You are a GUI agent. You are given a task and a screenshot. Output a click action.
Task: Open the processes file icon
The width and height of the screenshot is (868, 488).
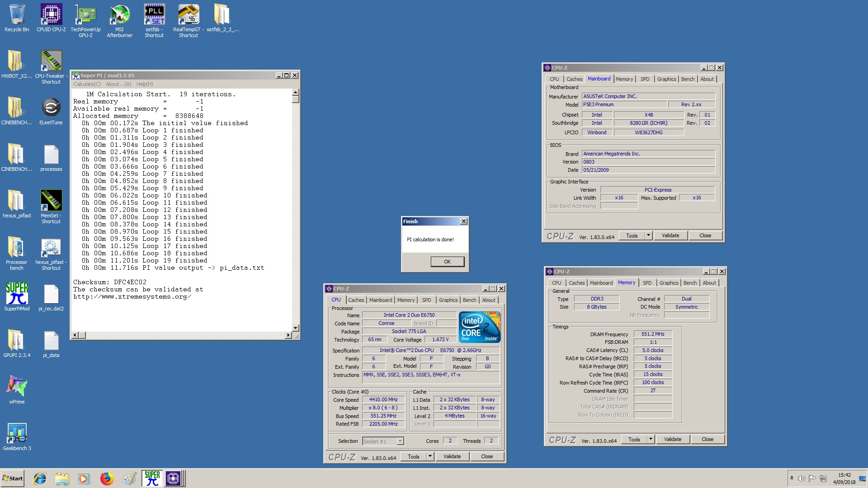(51, 158)
